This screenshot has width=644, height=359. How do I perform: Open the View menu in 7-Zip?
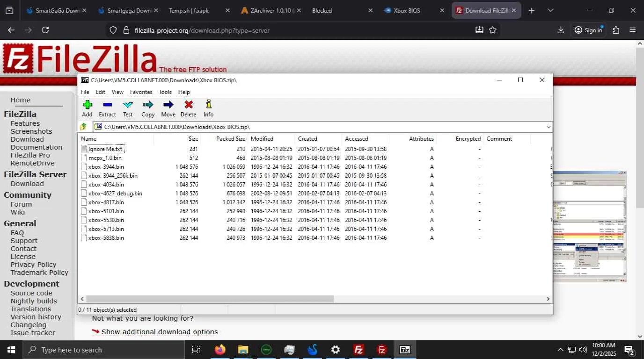click(117, 92)
